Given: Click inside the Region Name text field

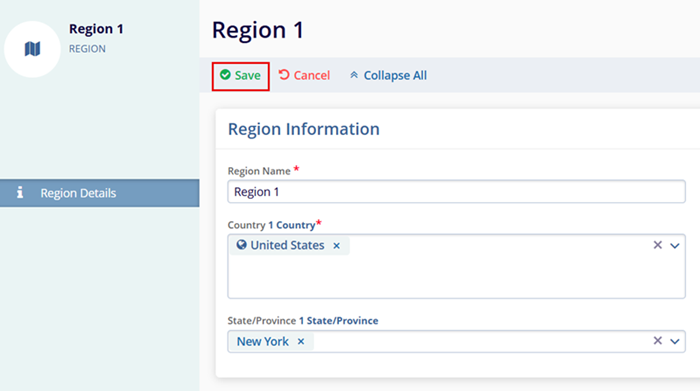Looking at the screenshot, I should tap(456, 191).
